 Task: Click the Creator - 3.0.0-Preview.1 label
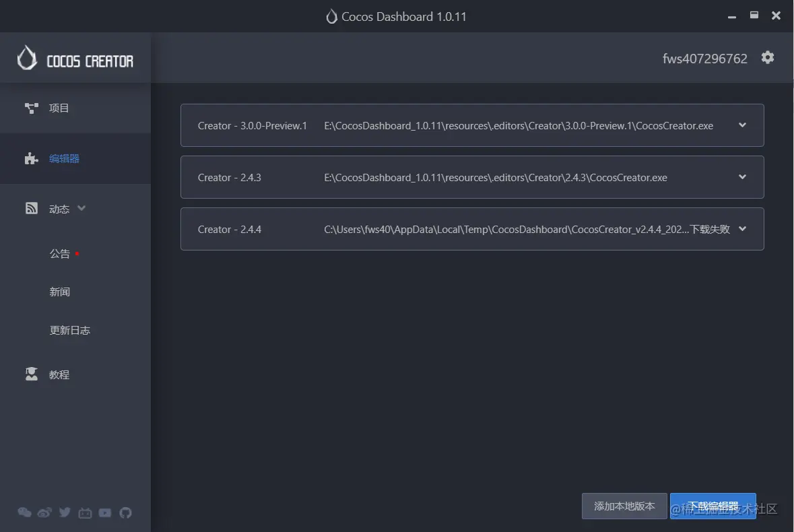(252, 125)
